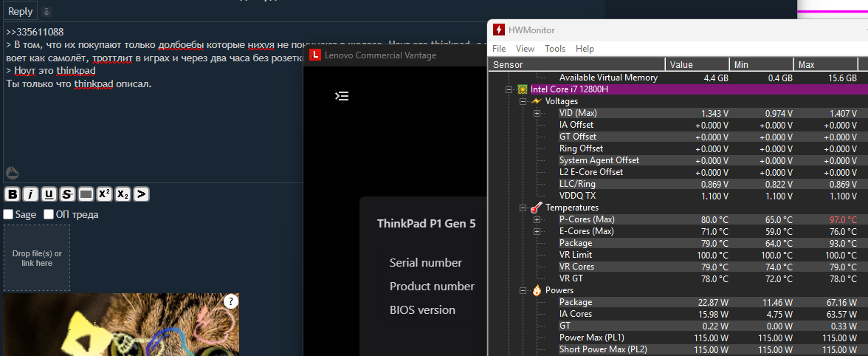Select the VR Cores temperature row
868x356 pixels.
[x=678, y=267]
